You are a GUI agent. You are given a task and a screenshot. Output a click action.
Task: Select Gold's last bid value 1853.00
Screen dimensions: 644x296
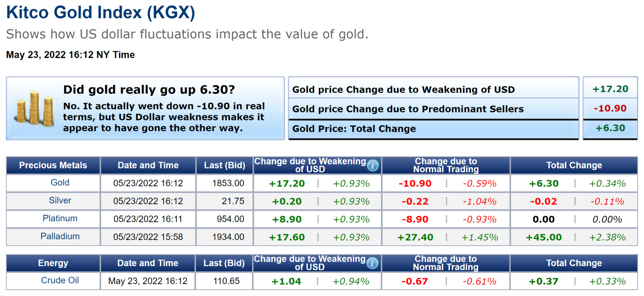pyautogui.click(x=228, y=183)
